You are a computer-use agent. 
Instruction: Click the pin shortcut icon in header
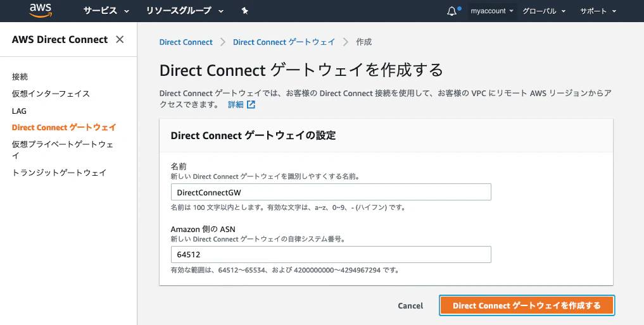(245, 11)
